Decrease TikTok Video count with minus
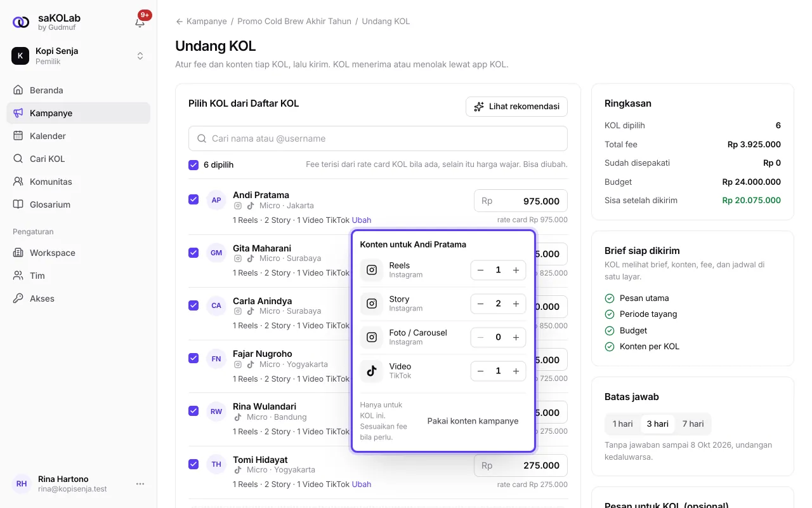 coord(480,371)
